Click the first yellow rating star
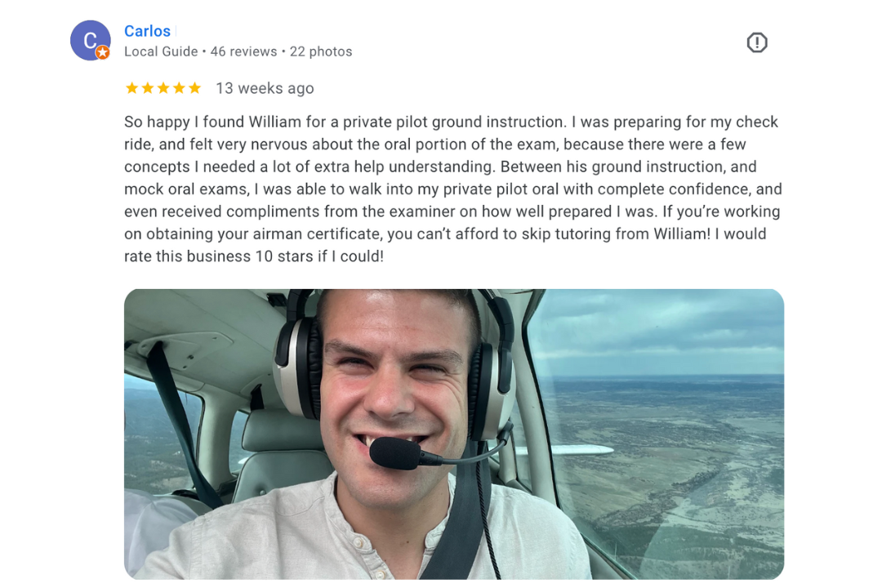The width and height of the screenshot is (873, 588). [x=132, y=88]
